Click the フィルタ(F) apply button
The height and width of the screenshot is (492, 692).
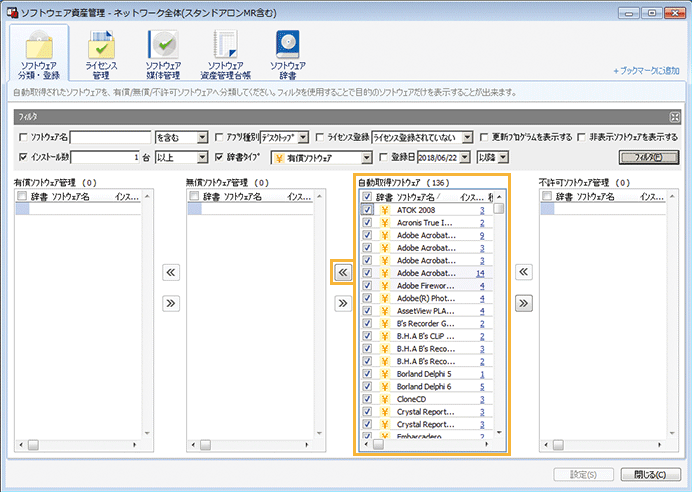pyautogui.click(x=649, y=157)
